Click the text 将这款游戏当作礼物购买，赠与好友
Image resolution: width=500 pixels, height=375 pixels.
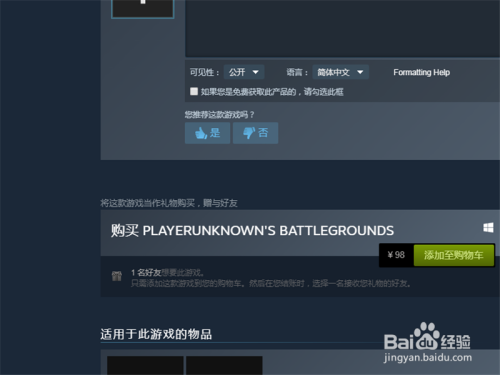point(169,203)
